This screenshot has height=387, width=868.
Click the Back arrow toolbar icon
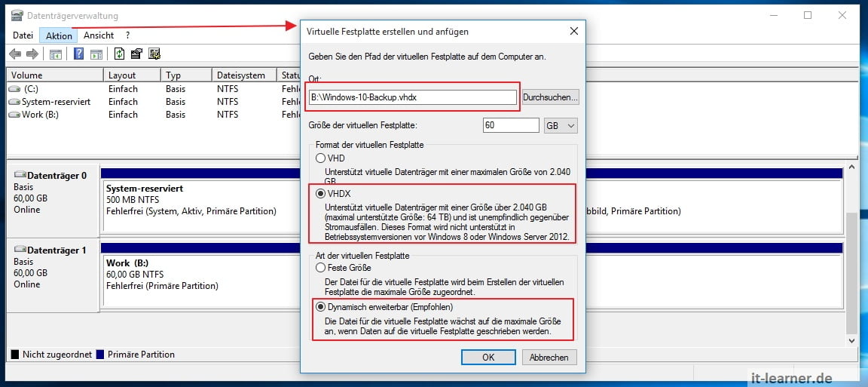(x=16, y=54)
